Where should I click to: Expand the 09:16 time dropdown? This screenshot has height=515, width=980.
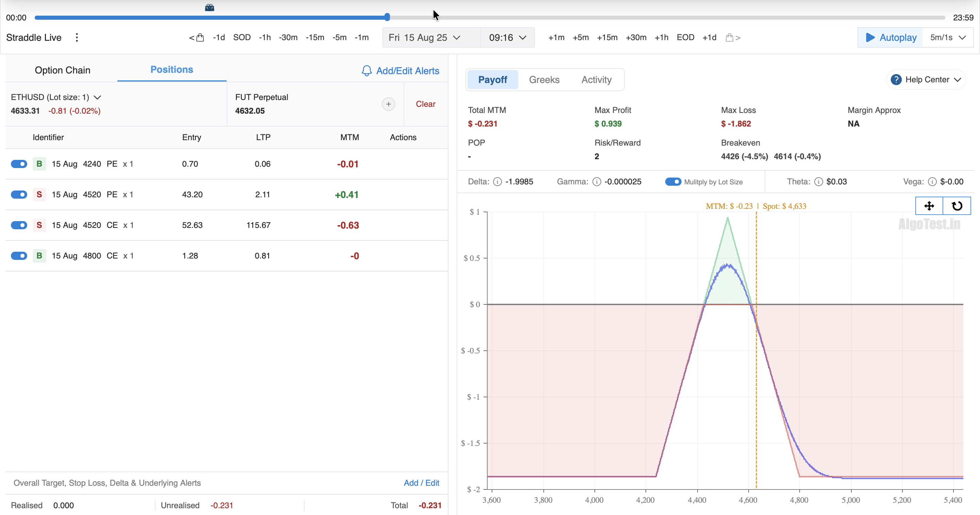pos(507,37)
